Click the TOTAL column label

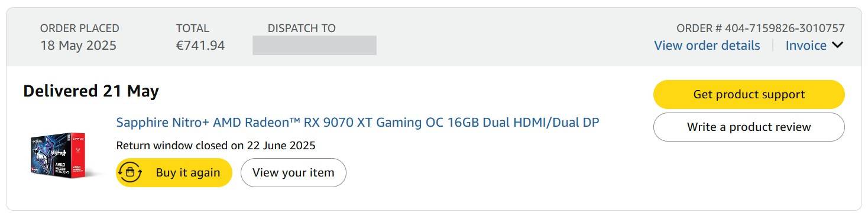pyautogui.click(x=193, y=28)
